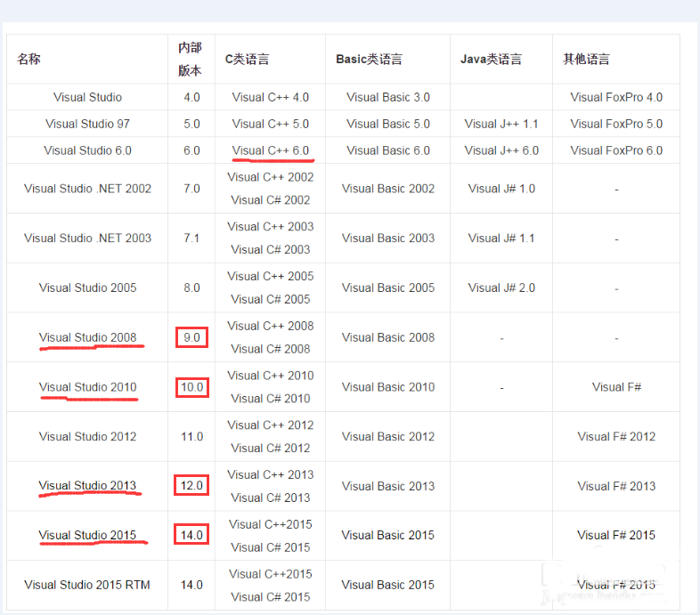Click the Visual Studio 2012 name cell
The image size is (700, 615).
[87, 436]
